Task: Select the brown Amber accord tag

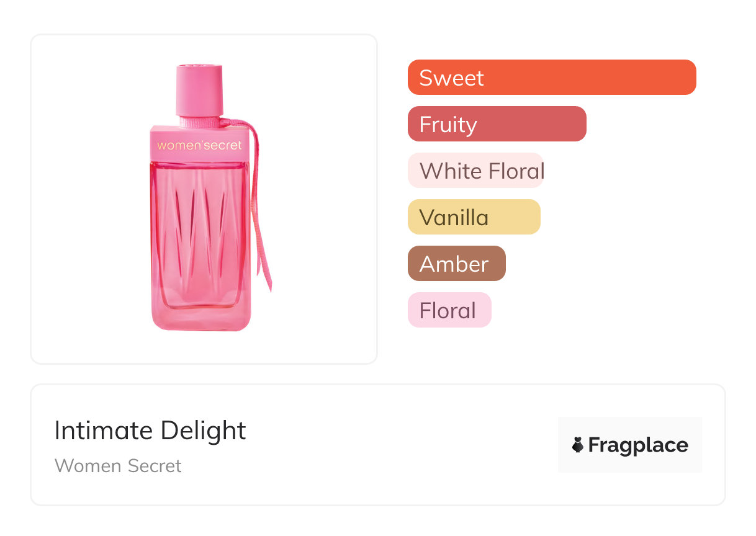Action: coord(456,264)
